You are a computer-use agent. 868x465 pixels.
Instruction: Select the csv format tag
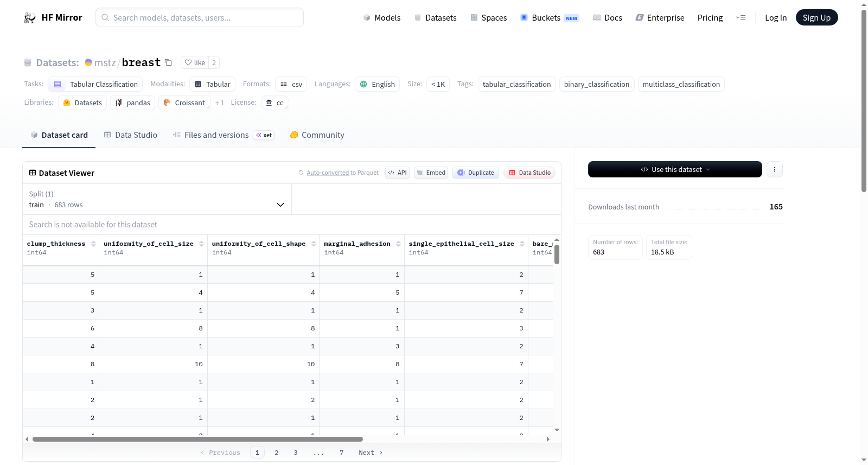point(291,84)
